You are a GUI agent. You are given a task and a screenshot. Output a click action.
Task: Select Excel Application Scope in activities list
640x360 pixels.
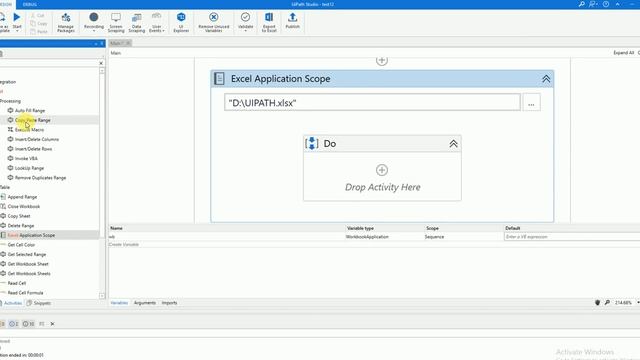[31, 236]
